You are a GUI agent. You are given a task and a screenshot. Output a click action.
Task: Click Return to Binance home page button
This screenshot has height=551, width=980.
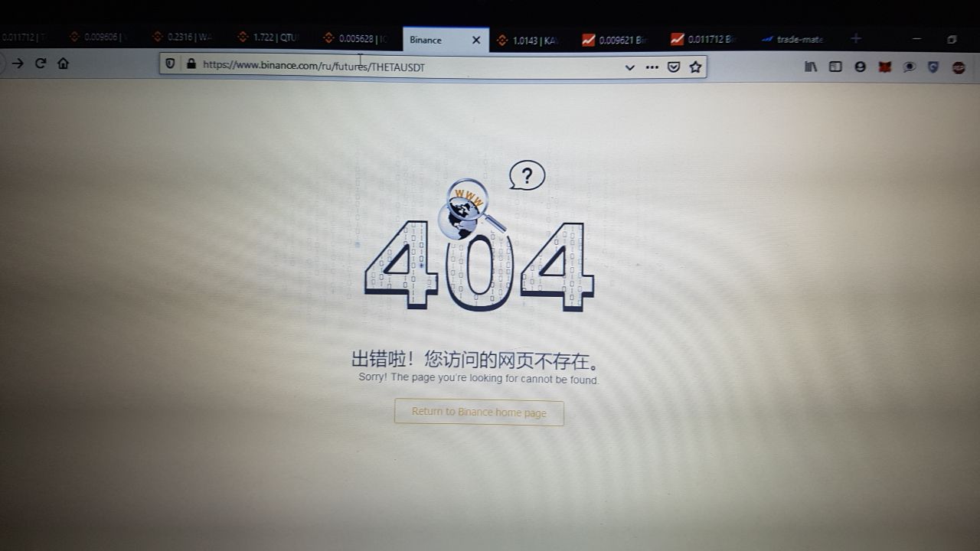(479, 412)
